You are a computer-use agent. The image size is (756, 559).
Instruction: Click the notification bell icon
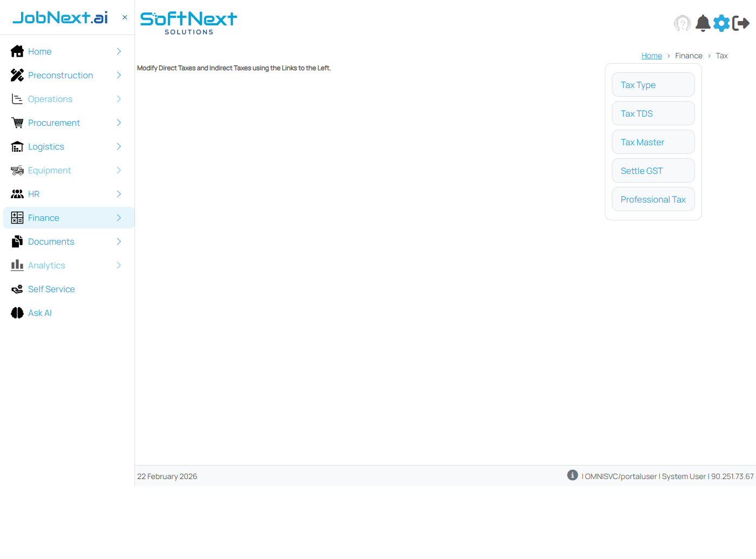[703, 23]
